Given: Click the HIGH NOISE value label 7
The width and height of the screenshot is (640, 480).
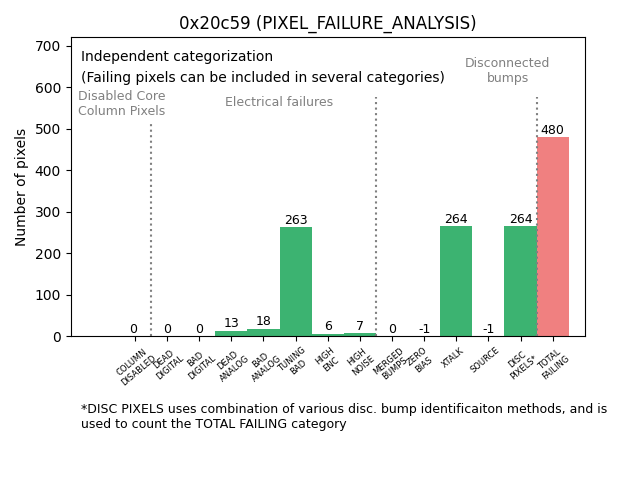Looking at the screenshot, I should 360,326.
